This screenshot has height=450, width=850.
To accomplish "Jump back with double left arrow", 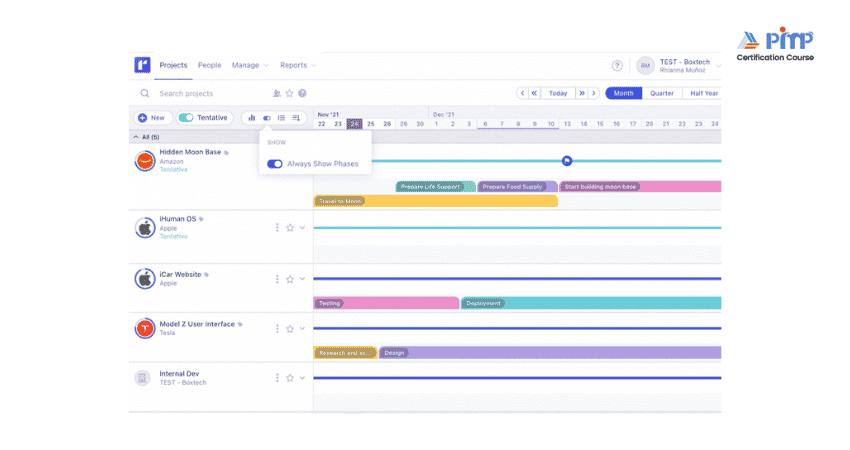I will click(x=534, y=93).
